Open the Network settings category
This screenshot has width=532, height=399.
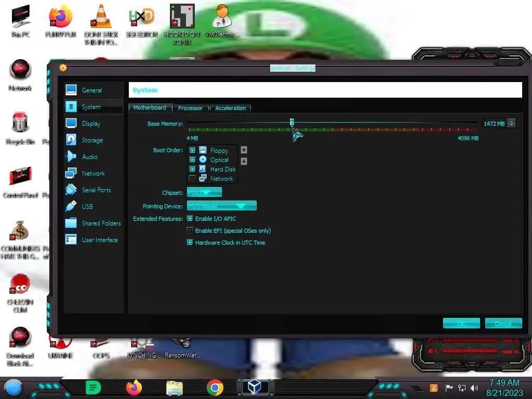[94, 174]
